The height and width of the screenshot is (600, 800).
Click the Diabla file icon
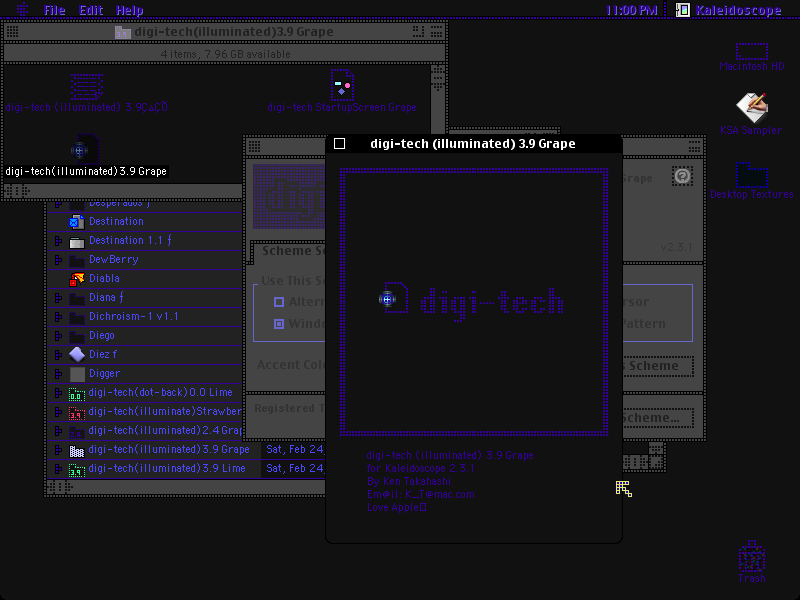(x=77, y=279)
